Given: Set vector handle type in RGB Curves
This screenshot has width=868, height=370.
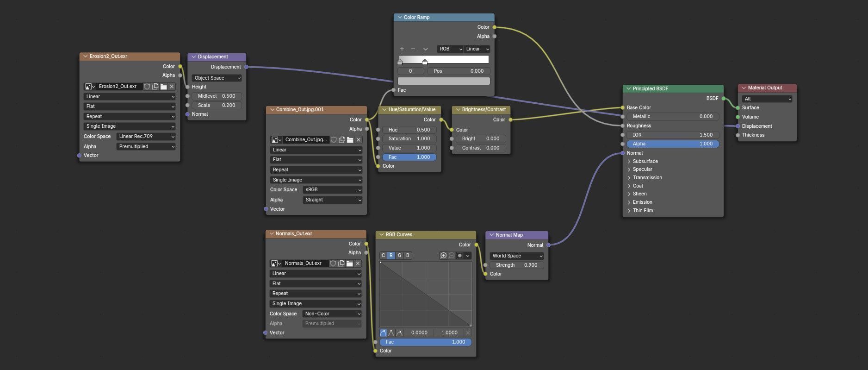Looking at the screenshot, I should (x=391, y=333).
